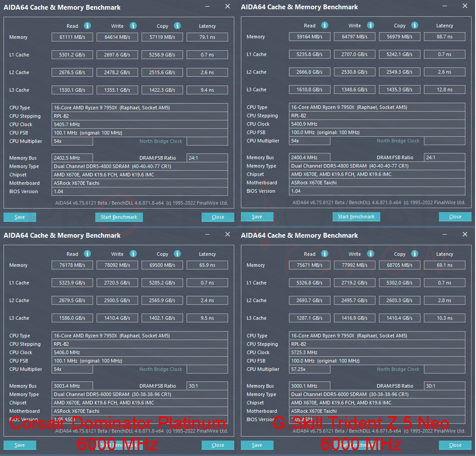Click the 3000.1 MHz Memory Bus field

tap(310, 386)
